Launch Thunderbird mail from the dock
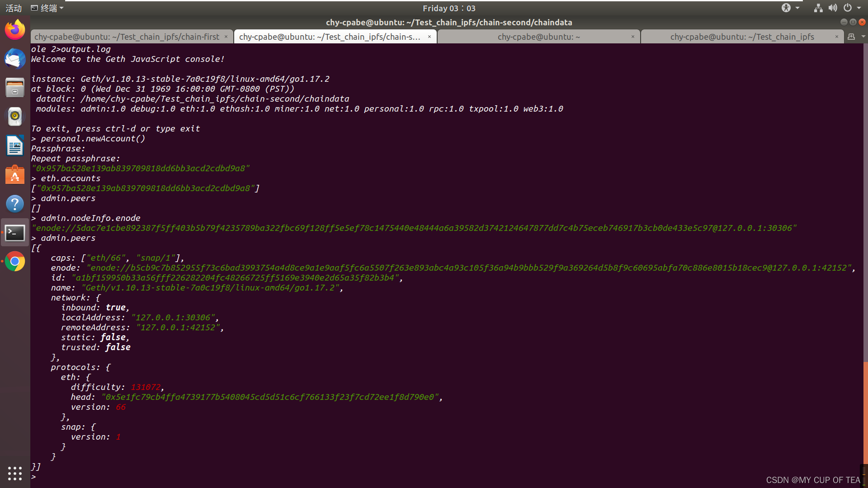 pyautogui.click(x=15, y=59)
